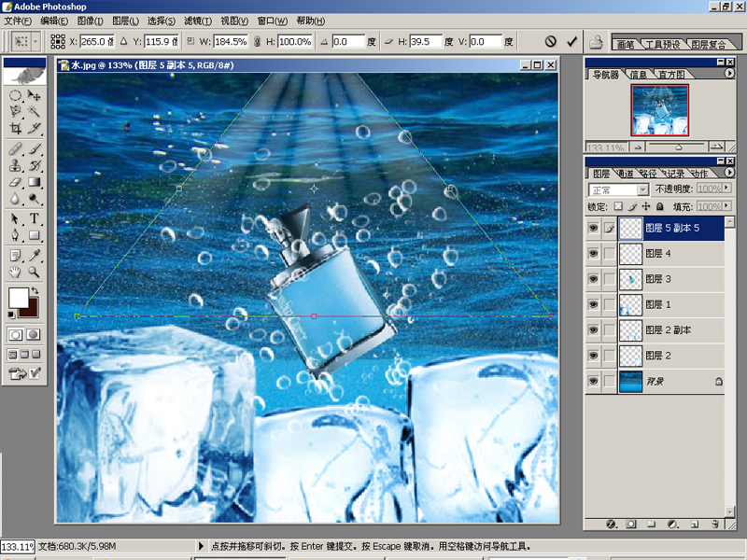Select the Type tool
The image size is (747, 560).
pyautogui.click(x=34, y=218)
